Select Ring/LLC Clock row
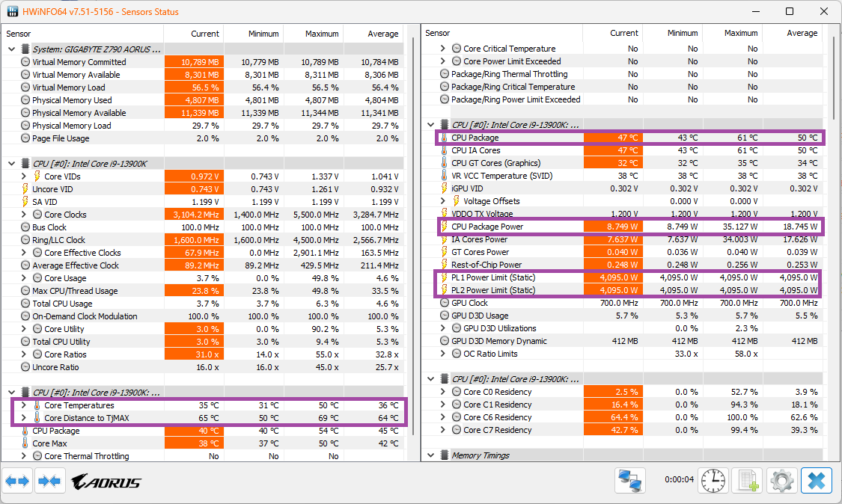This screenshot has height=504, width=842. (x=203, y=240)
